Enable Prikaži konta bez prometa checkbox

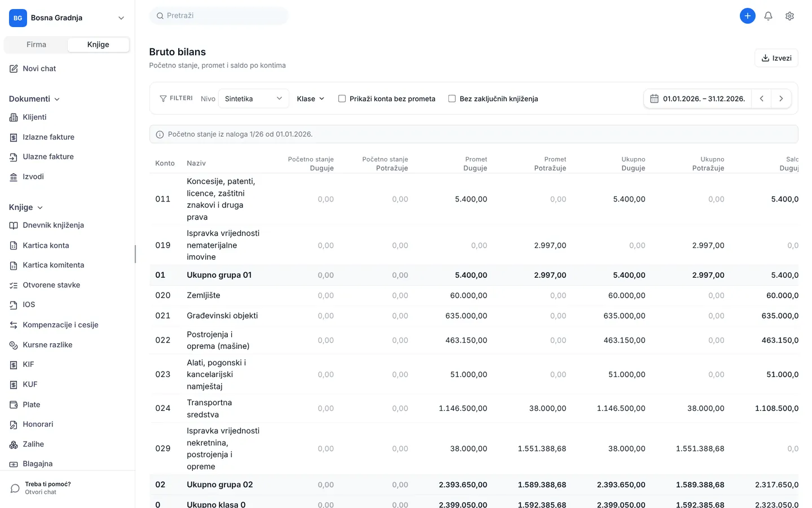point(342,99)
